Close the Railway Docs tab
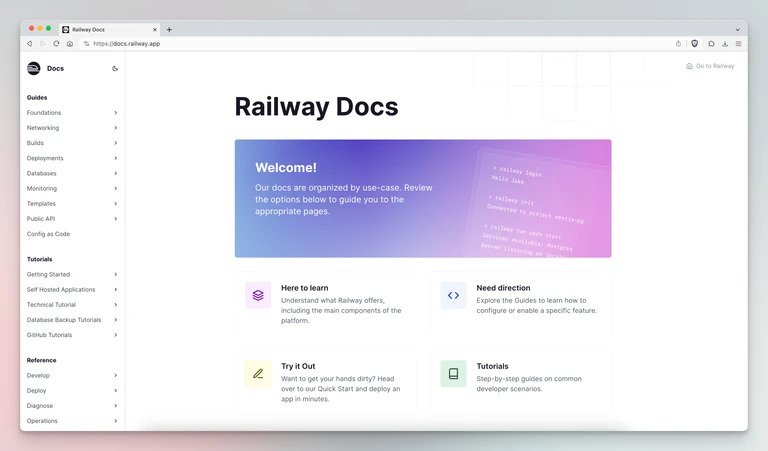The image size is (768, 451). coord(155,29)
